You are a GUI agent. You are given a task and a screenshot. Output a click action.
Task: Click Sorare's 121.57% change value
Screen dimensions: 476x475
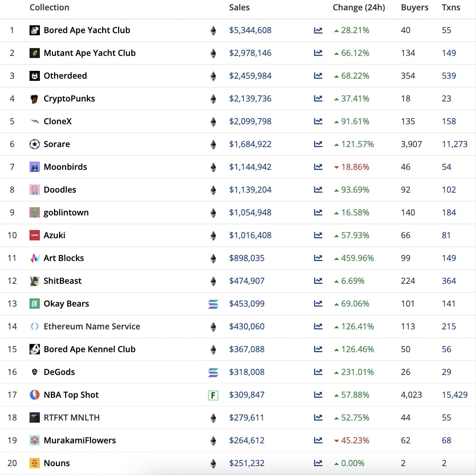click(354, 144)
